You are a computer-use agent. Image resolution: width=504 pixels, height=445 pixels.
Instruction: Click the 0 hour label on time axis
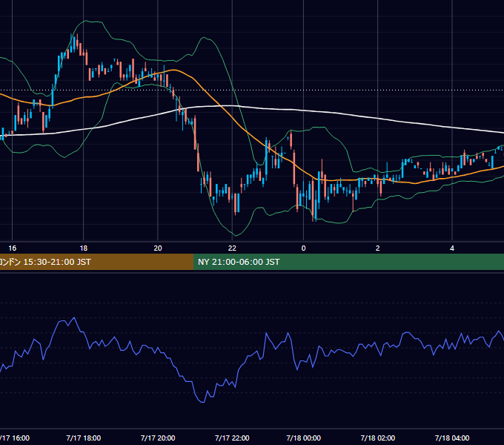pos(303,248)
